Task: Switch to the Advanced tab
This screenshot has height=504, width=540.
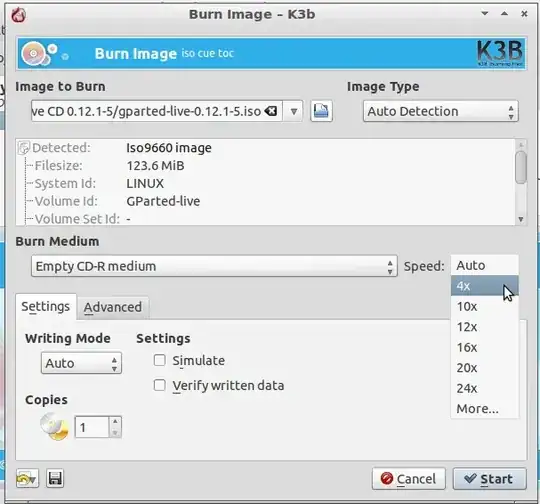Action: 113,307
